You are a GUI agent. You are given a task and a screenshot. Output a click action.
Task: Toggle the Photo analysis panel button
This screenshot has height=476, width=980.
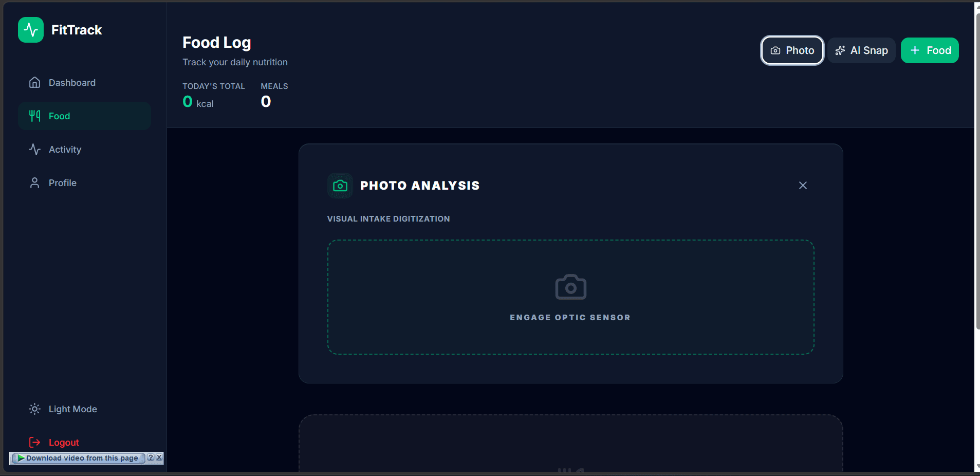[792, 50]
